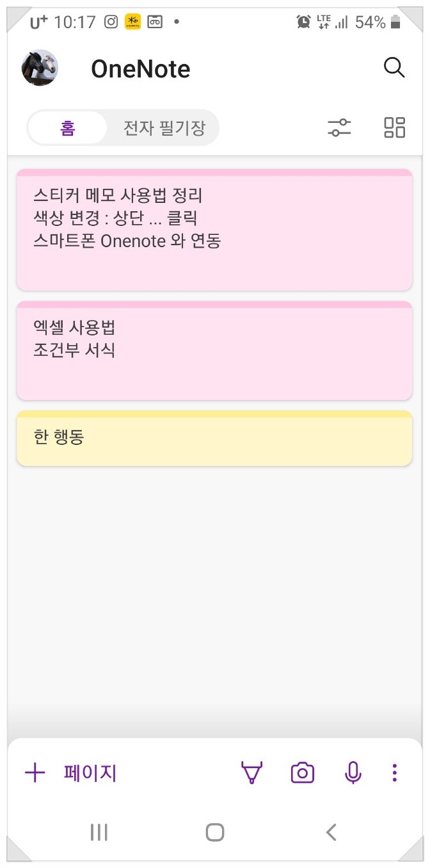
Task: Switch note layout with the grid view icon
Action: [394, 127]
